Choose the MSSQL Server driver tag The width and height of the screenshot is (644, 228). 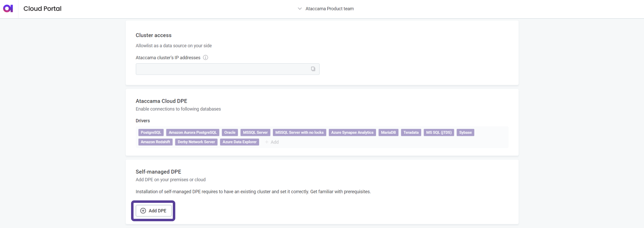(255, 133)
